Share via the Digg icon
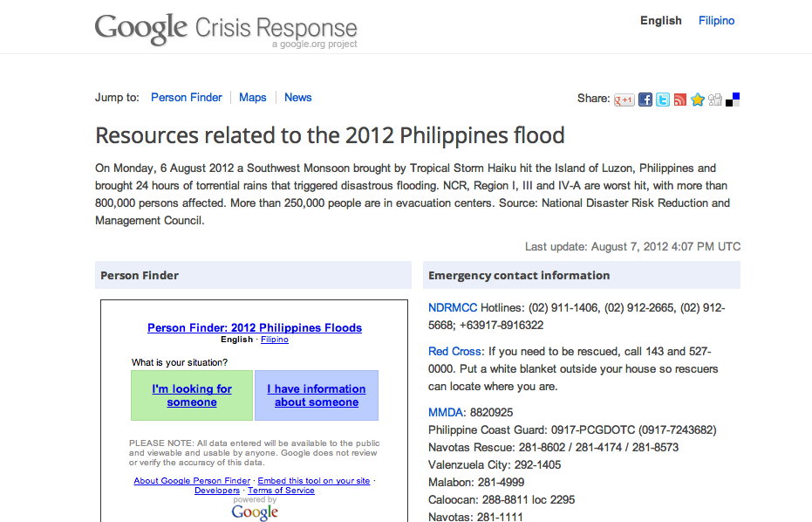The width and height of the screenshot is (812, 522). [714, 100]
